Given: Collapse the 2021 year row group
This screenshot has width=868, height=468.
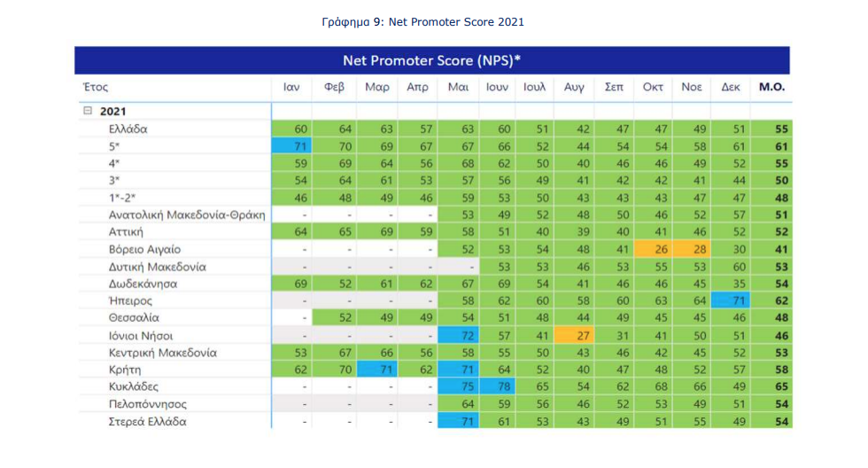Looking at the screenshot, I should pyautogui.click(x=88, y=112).
